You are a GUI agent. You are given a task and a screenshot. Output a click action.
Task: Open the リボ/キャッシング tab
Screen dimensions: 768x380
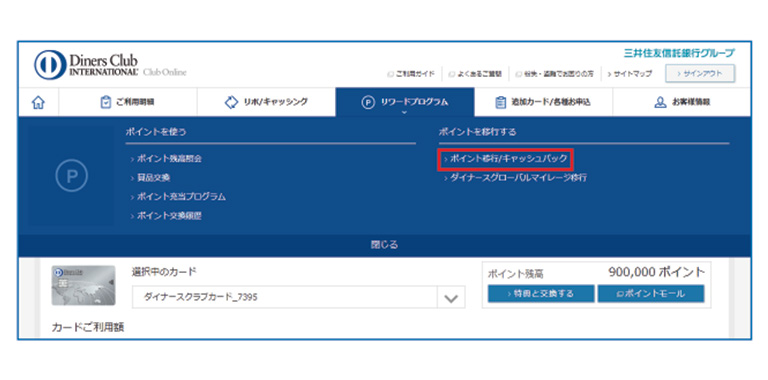(266, 102)
